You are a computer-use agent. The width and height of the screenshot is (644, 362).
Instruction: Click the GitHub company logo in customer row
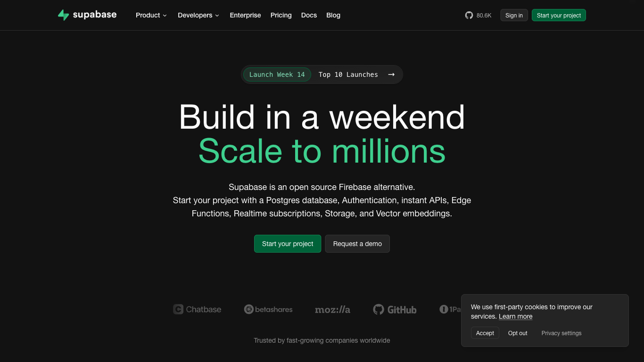(x=395, y=309)
